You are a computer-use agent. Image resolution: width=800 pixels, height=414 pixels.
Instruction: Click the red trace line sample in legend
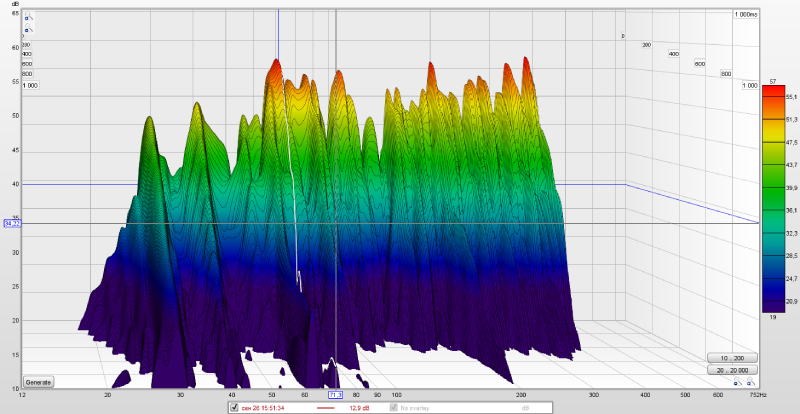328,408
